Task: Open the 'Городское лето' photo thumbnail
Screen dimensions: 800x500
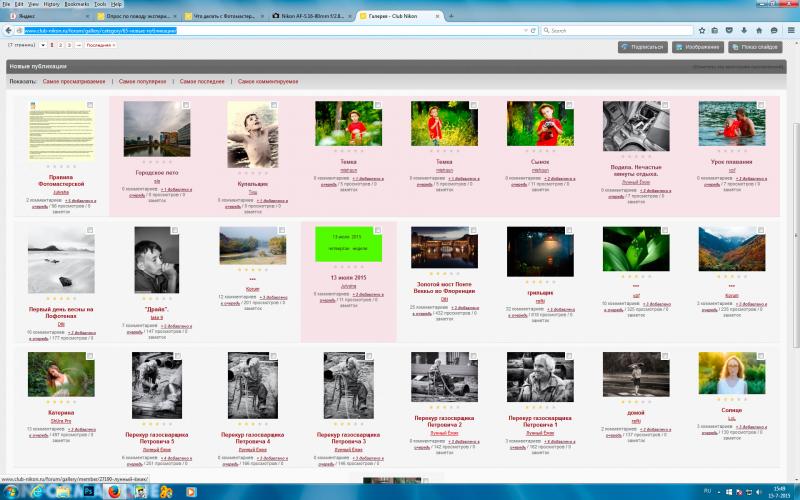Action: click(157, 129)
